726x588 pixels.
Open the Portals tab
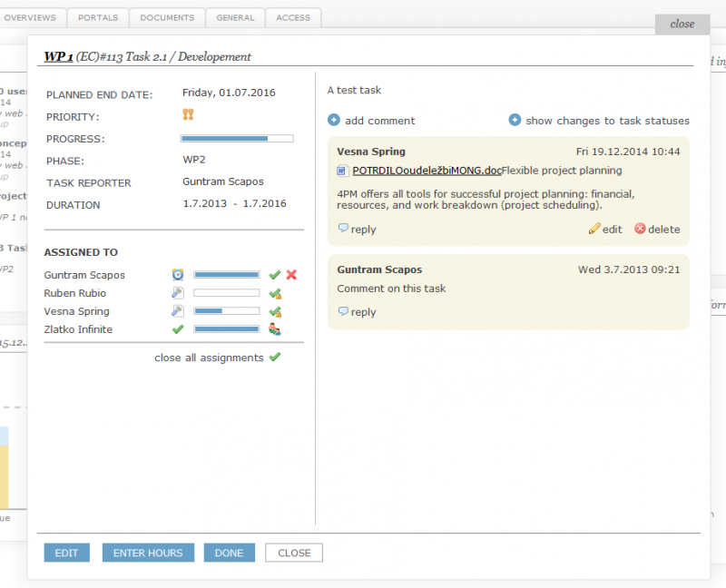pyautogui.click(x=98, y=17)
